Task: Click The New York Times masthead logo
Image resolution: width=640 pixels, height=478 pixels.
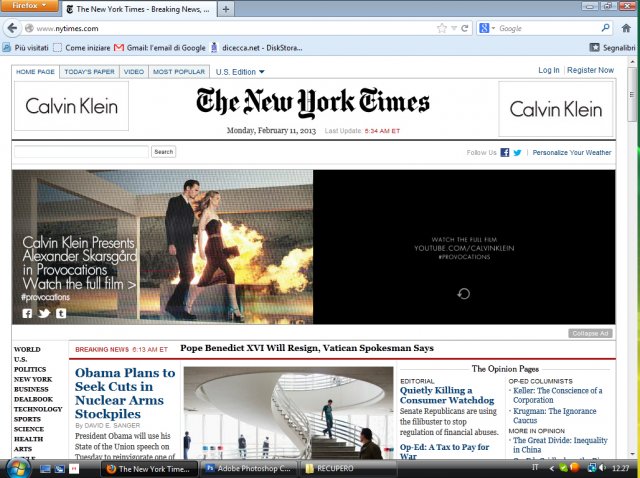Action: pos(313,102)
